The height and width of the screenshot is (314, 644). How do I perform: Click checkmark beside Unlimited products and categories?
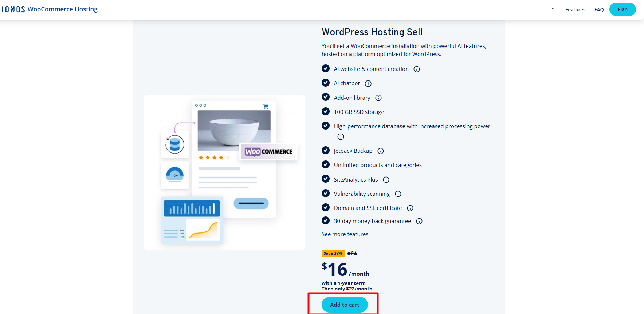tap(326, 164)
